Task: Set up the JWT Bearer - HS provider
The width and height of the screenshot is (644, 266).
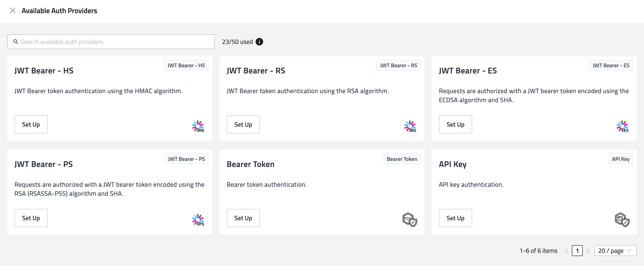Action: pyautogui.click(x=31, y=124)
